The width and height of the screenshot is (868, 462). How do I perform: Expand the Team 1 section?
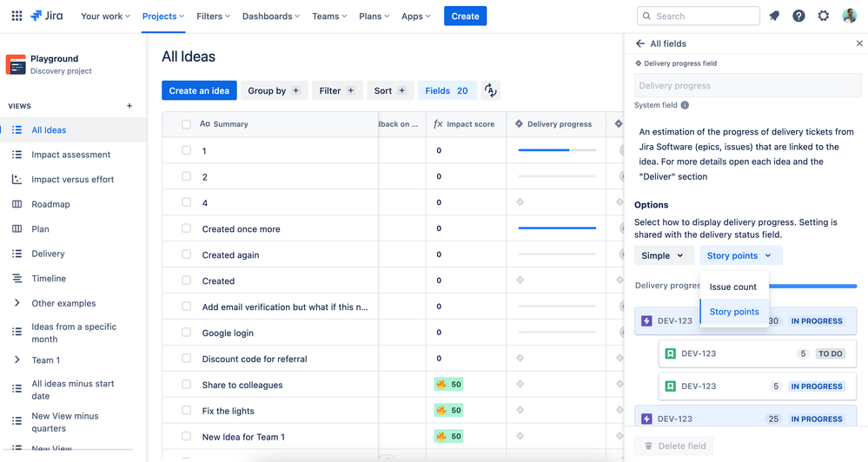point(17,360)
